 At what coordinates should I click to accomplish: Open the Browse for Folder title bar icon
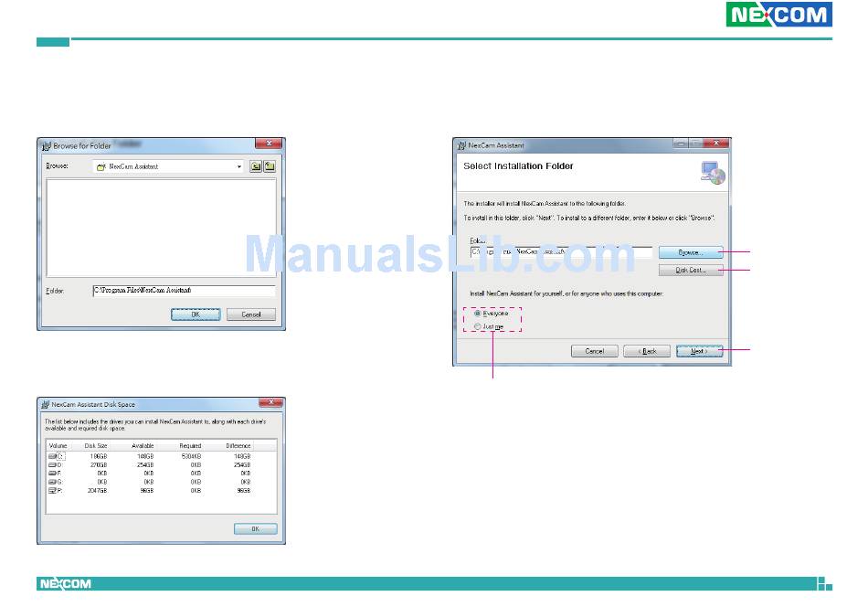tap(47, 146)
